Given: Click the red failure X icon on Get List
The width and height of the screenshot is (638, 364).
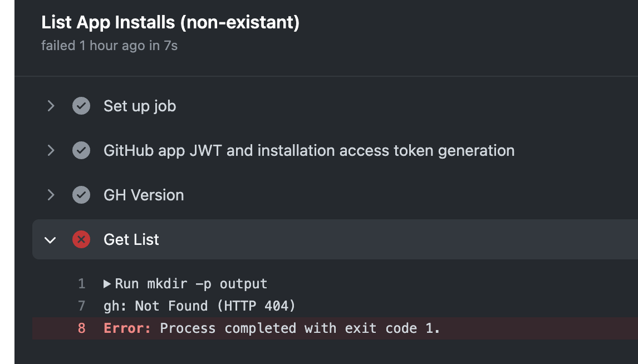Looking at the screenshot, I should tap(81, 239).
